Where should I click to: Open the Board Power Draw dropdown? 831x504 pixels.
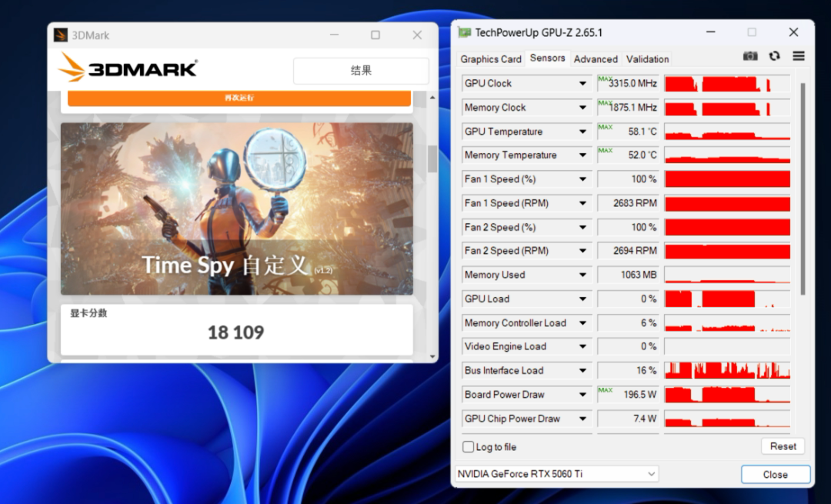pyautogui.click(x=582, y=395)
